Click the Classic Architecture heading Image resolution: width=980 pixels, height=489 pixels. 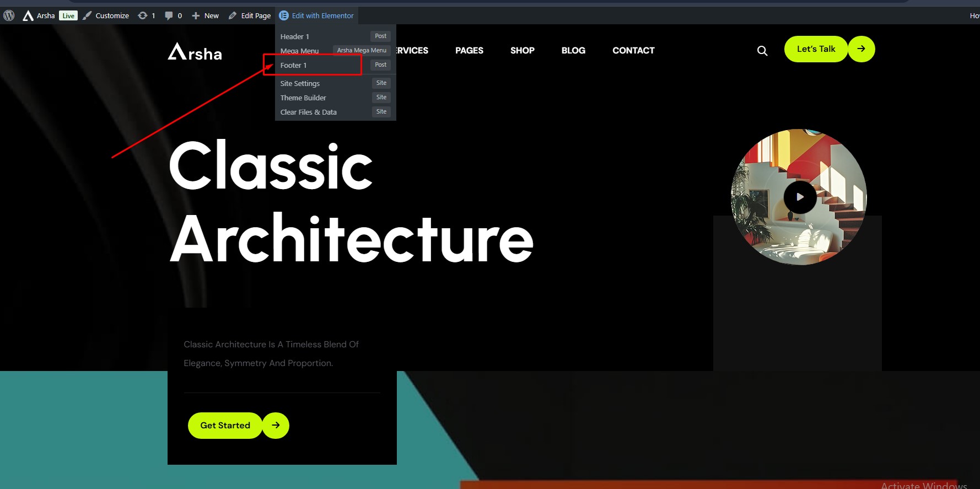pos(351,202)
